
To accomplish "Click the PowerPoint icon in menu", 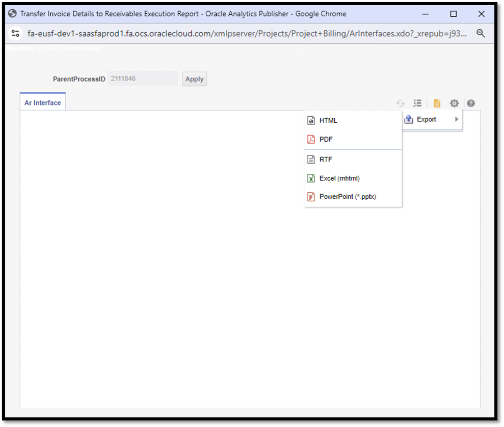I will point(311,197).
